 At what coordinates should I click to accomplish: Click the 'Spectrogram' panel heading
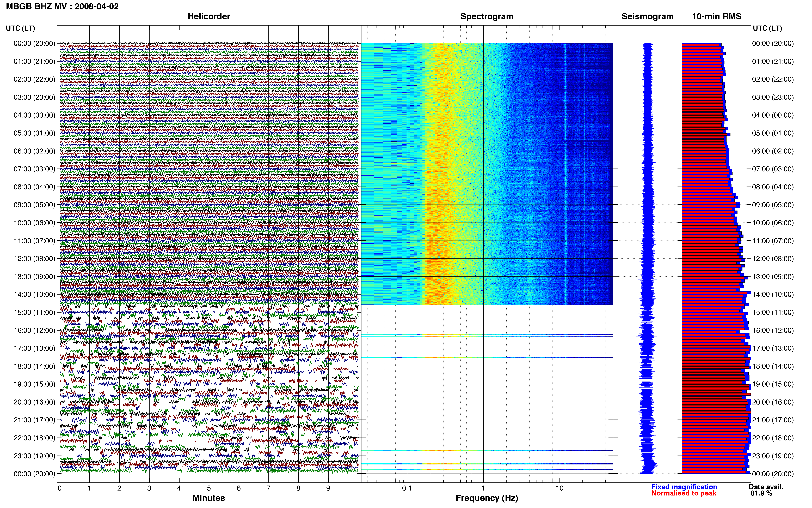(x=487, y=16)
